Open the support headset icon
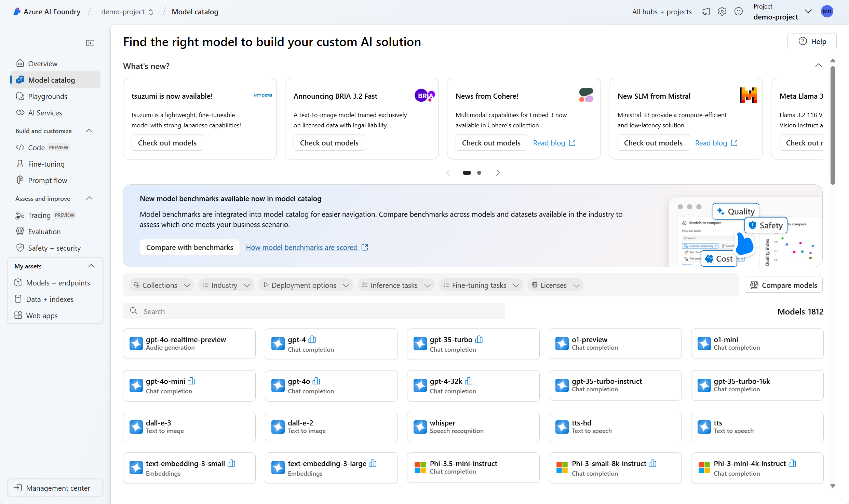This screenshot has height=504, width=849. click(706, 11)
